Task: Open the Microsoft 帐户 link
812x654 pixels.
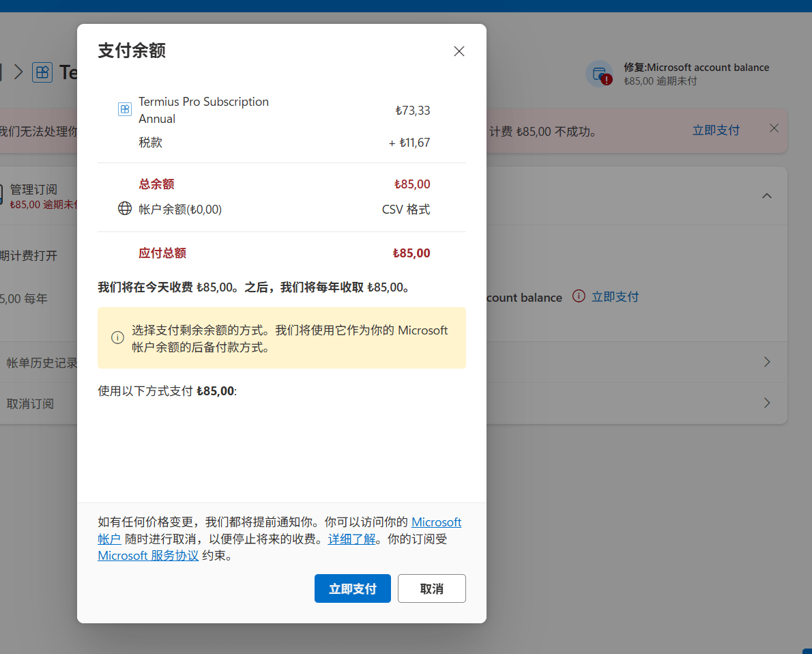Action: click(x=436, y=522)
